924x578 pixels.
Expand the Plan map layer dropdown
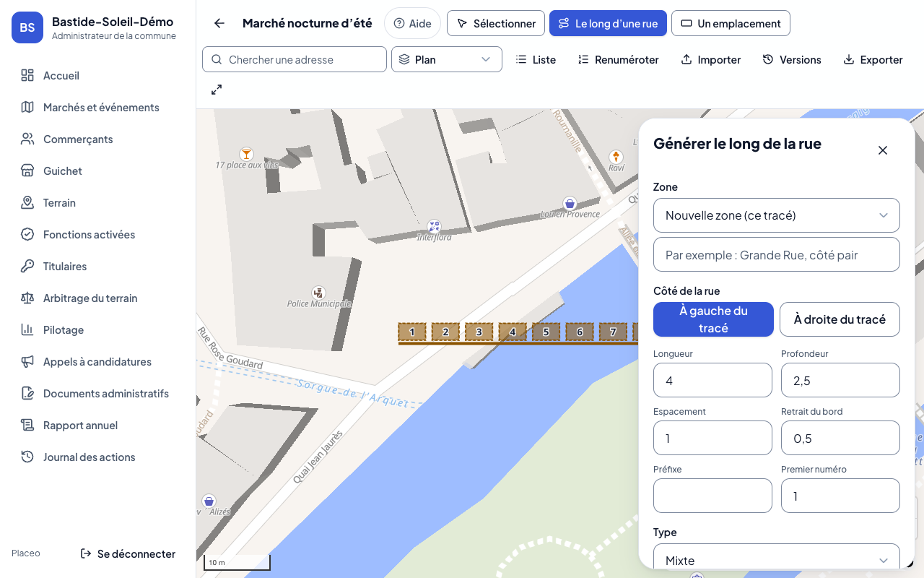(447, 59)
